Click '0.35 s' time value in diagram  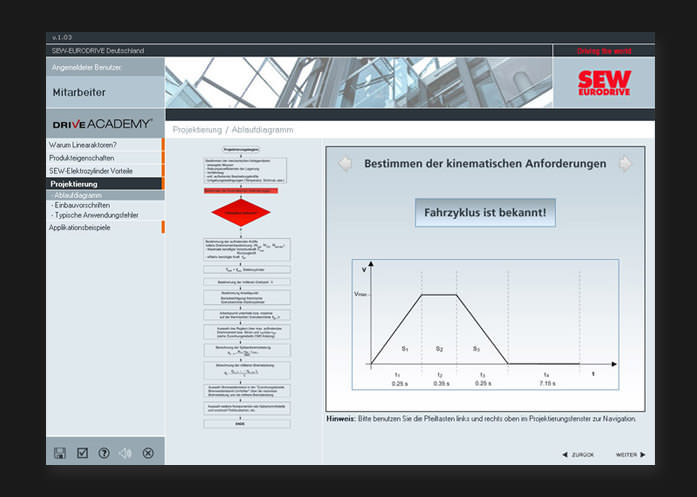click(x=441, y=383)
